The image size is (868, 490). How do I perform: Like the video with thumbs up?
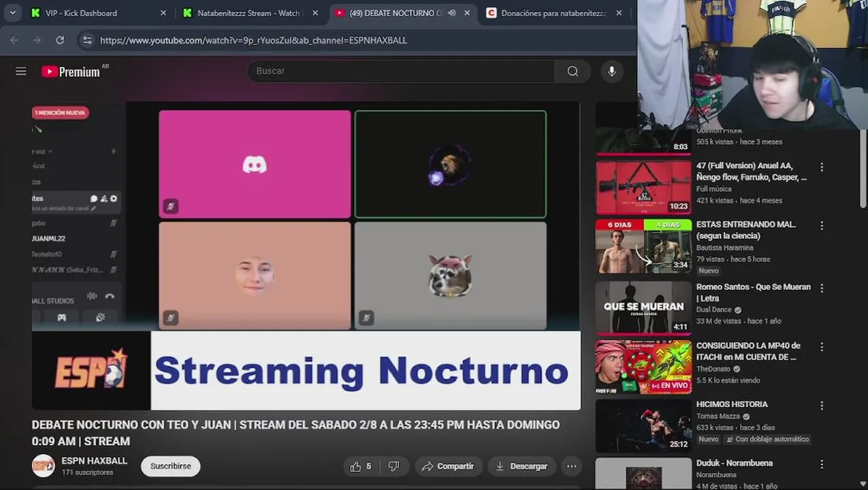[x=360, y=466]
